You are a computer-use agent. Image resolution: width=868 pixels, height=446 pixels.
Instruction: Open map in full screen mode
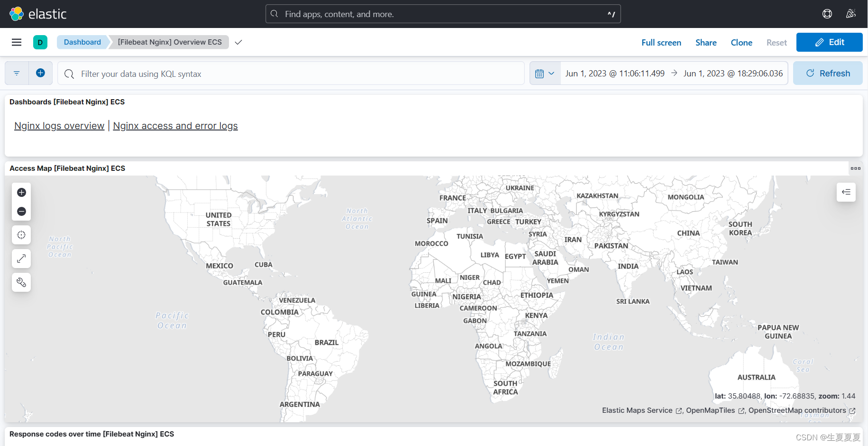click(x=21, y=259)
